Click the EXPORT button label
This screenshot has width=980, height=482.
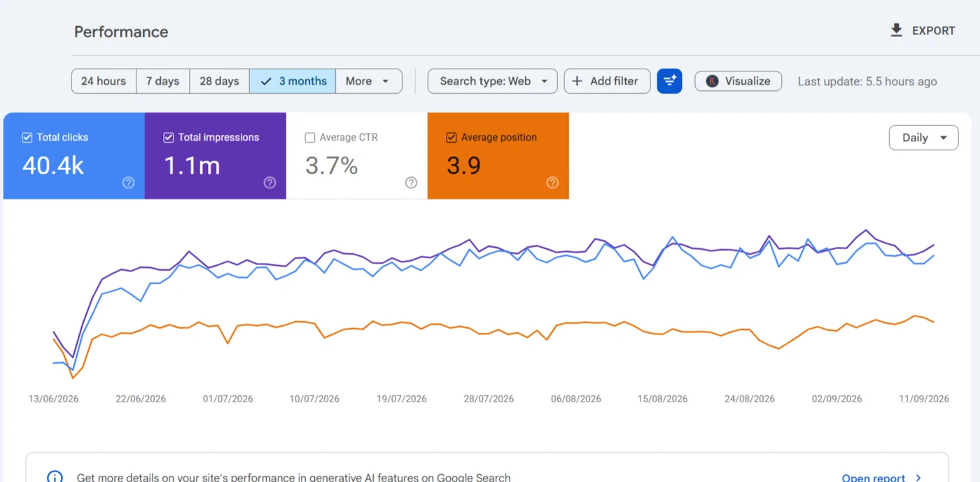point(933,31)
